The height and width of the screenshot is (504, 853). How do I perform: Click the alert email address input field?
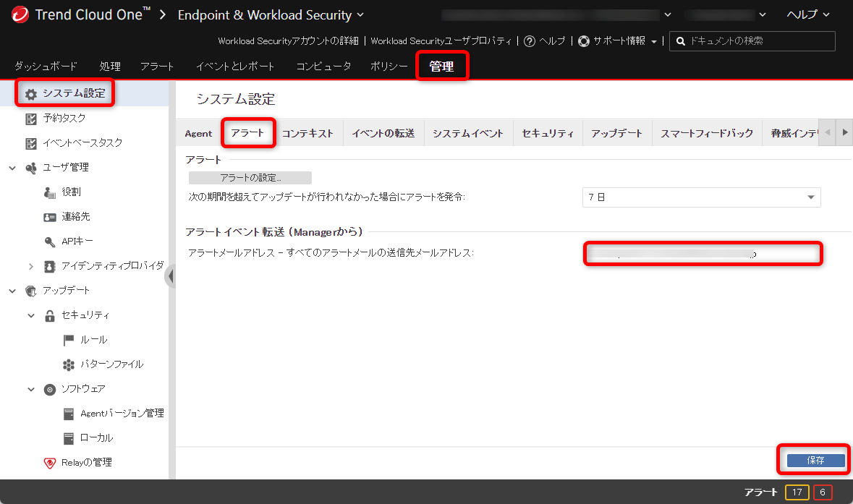pos(702,254)
